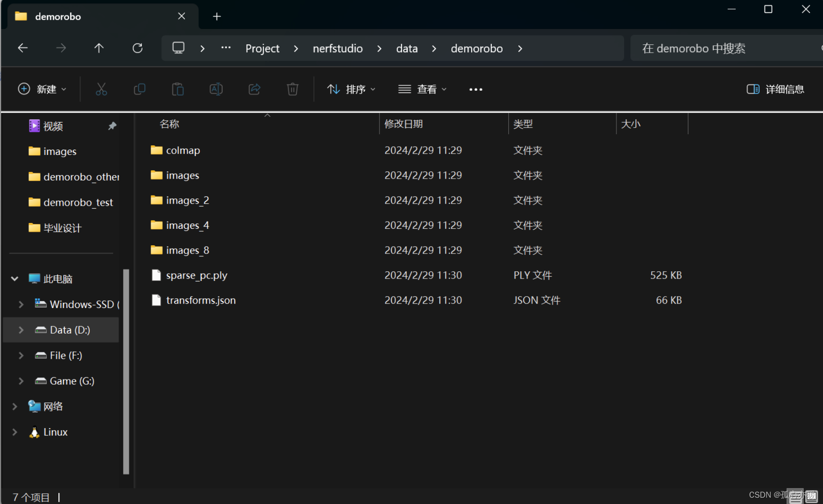Expand the chevron after demorobo breadcrumb
The image size is (823, 504).
click(520, 48)
